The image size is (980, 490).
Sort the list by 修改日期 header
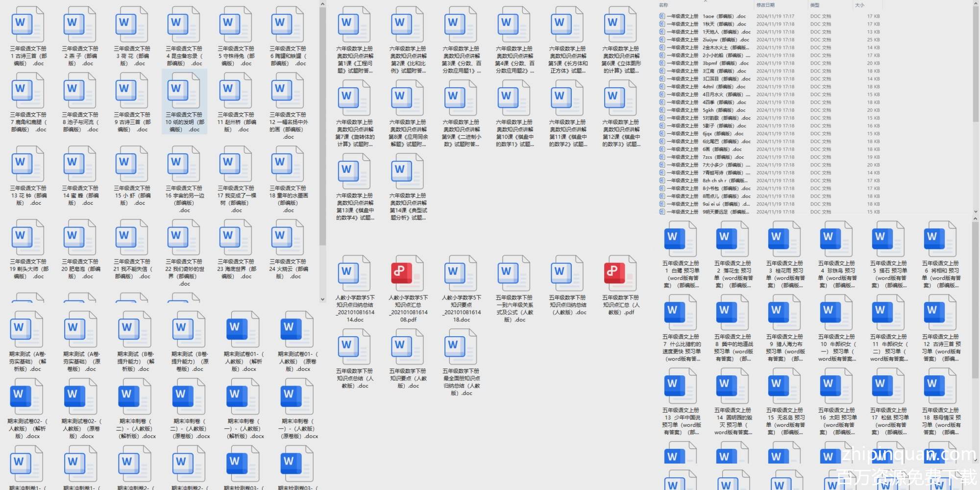tap(765, 5)
